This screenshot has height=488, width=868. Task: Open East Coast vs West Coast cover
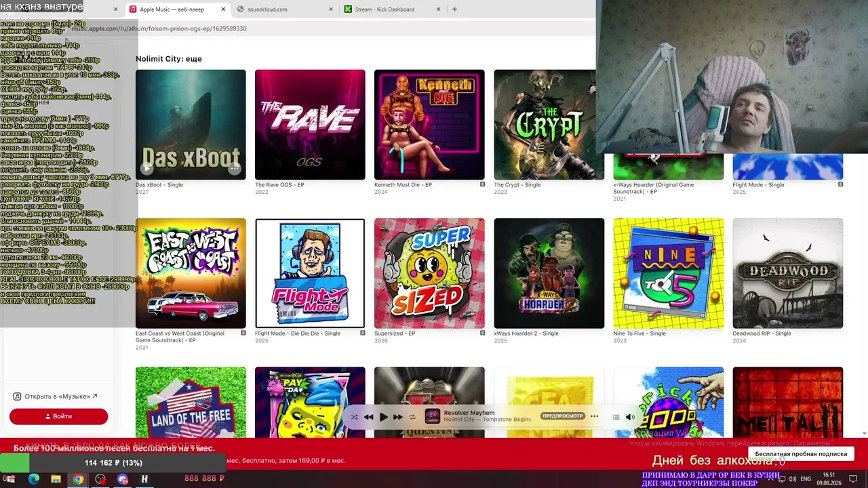[191, 273]
